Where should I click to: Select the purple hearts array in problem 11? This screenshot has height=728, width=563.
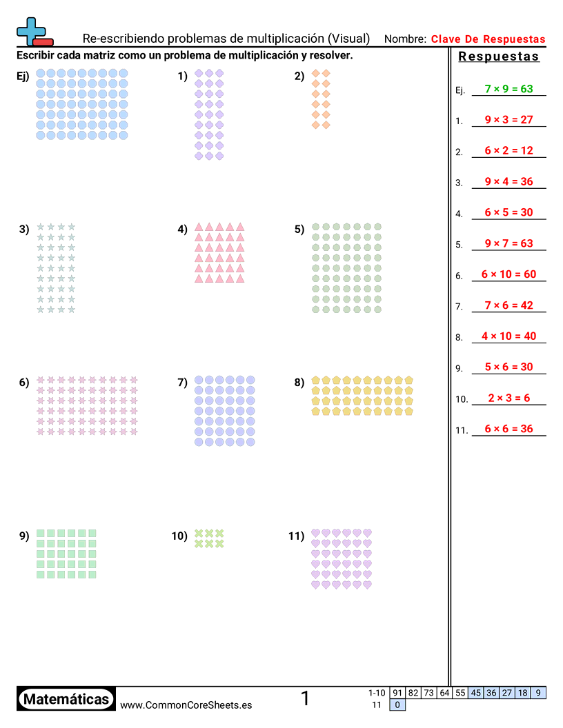[x=342, y=559]
